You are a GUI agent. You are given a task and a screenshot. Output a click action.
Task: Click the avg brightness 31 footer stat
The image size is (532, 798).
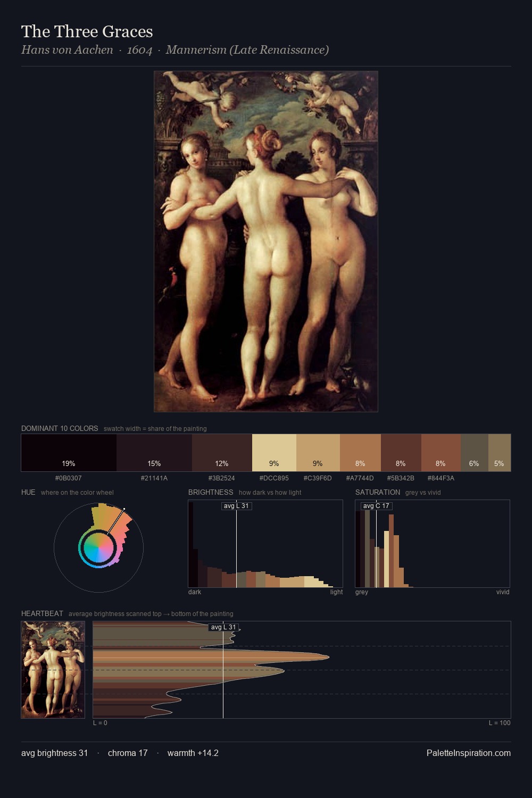pyautogui.click(x=54, y=753)
